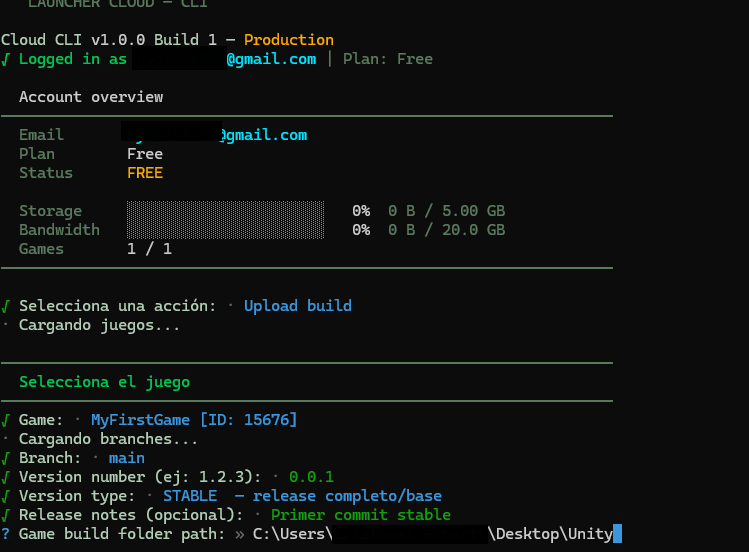Click the 'Version number (ej: 1.2.3):' prompt
749x552 pixels.
click(140, 477)
